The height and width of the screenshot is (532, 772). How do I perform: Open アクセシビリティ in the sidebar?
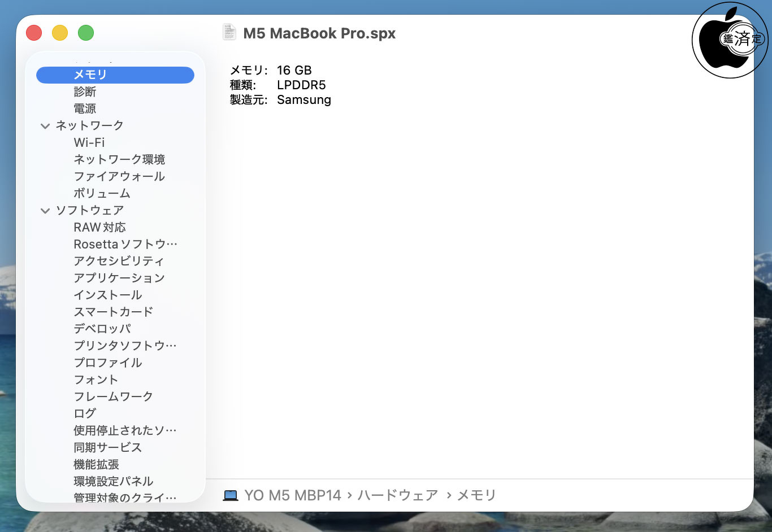(119, 261)
